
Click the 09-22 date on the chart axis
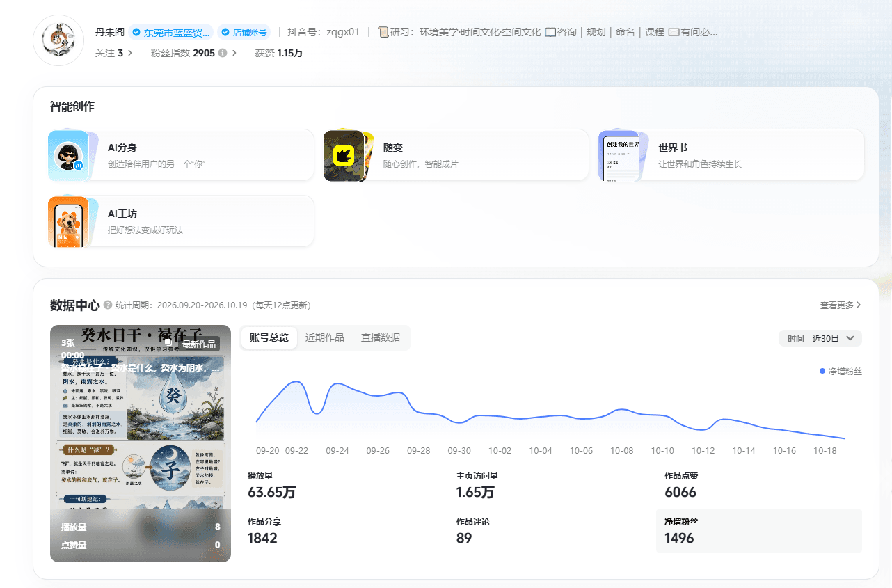[297, 451]
